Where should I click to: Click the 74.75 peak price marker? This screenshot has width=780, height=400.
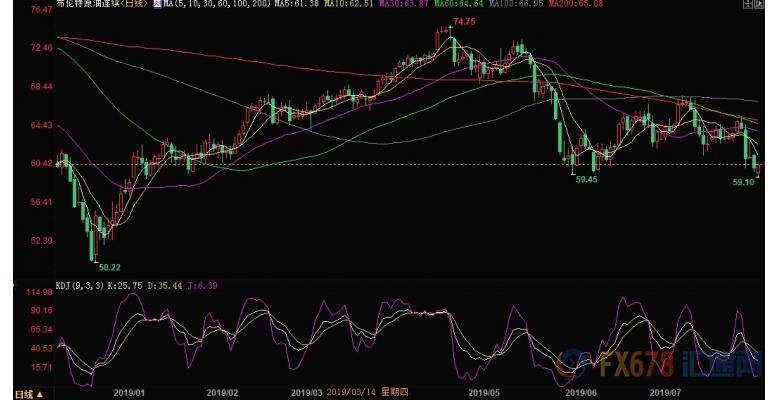click(x=463, y=21)
